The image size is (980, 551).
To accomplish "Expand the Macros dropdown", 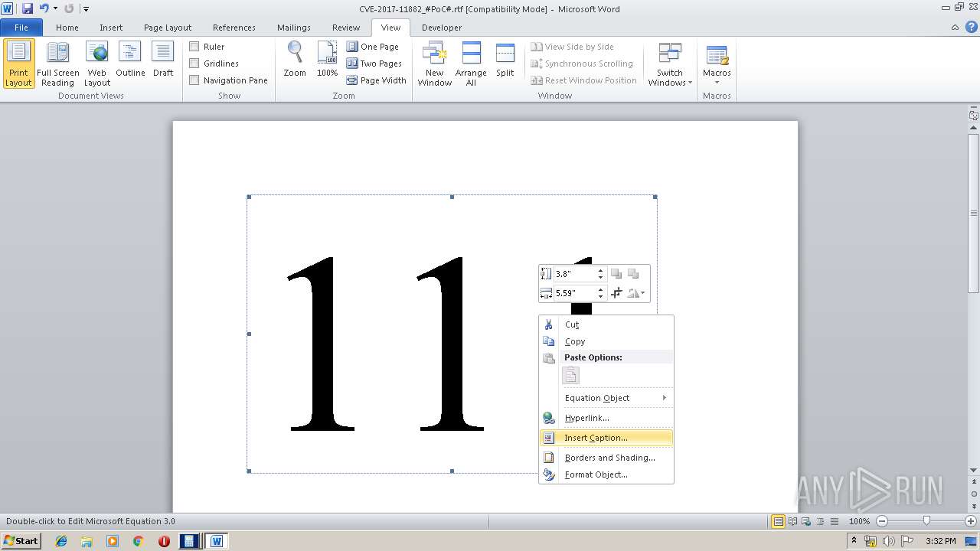I will (x=717, y=64).
